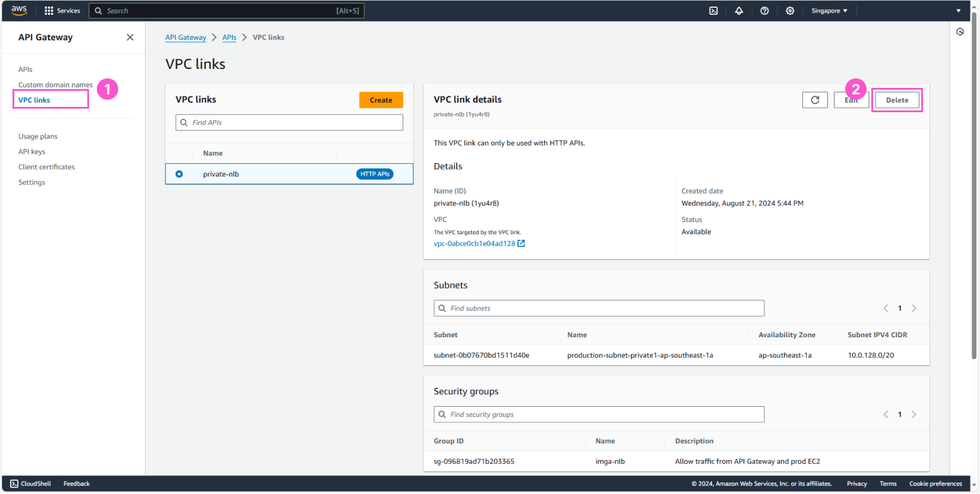
Task: Open Settings in the side navigation
Action: (x=32, y=182)
